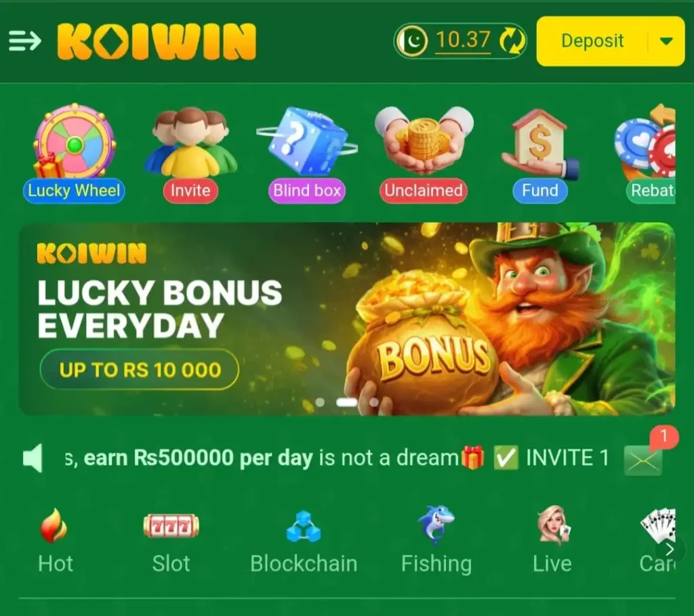Click the 10.37 balance amount
The width and height of the screenshot is (694, 616).
pyautogui.click(x=463, y=40)
